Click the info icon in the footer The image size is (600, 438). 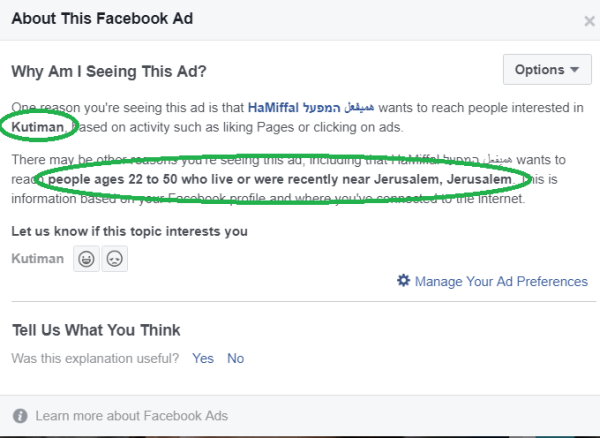[x=20, y=416]
